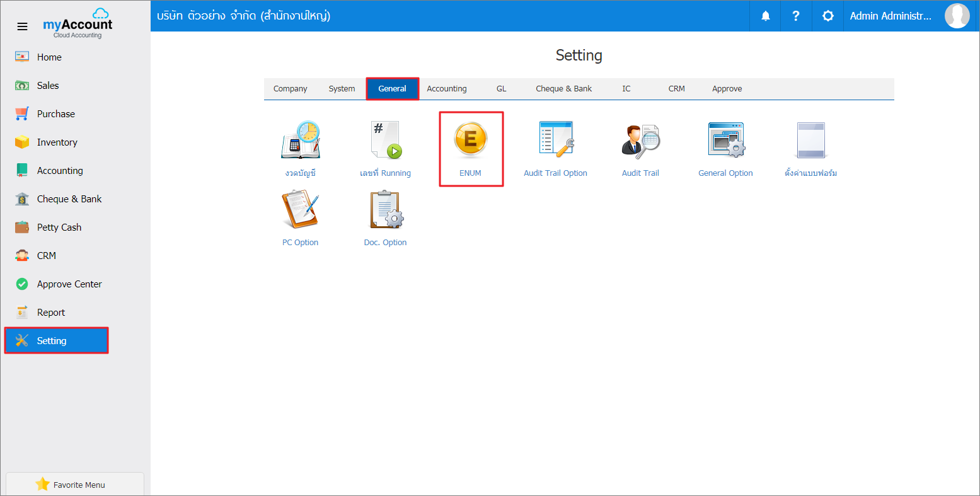Open the PC Option clipboard pen icon

pyautogui.click(x=301, y=209)
